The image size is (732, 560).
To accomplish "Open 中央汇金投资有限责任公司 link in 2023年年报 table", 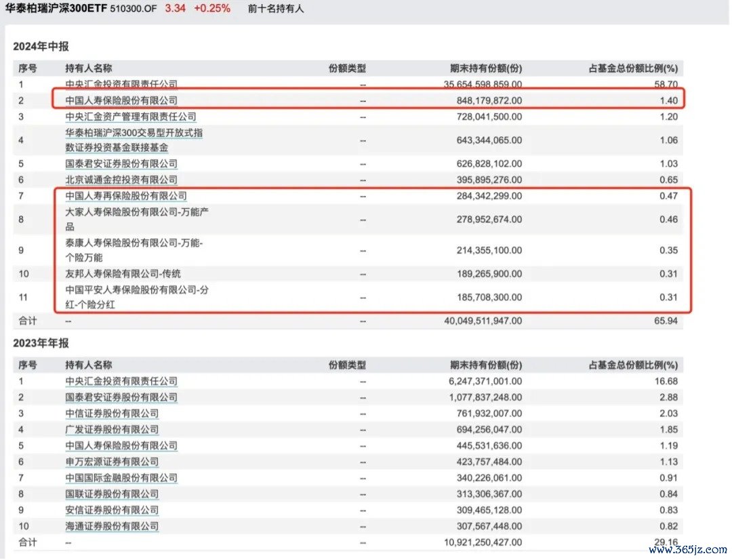I will (121, 381).
